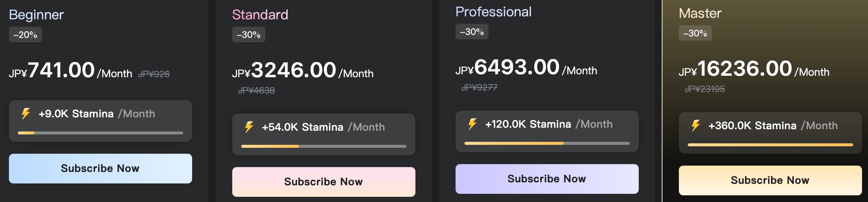Subscribe to the Beginner plan
The image size is (868, 202).
pyautogui.click(x=100, y=169)
